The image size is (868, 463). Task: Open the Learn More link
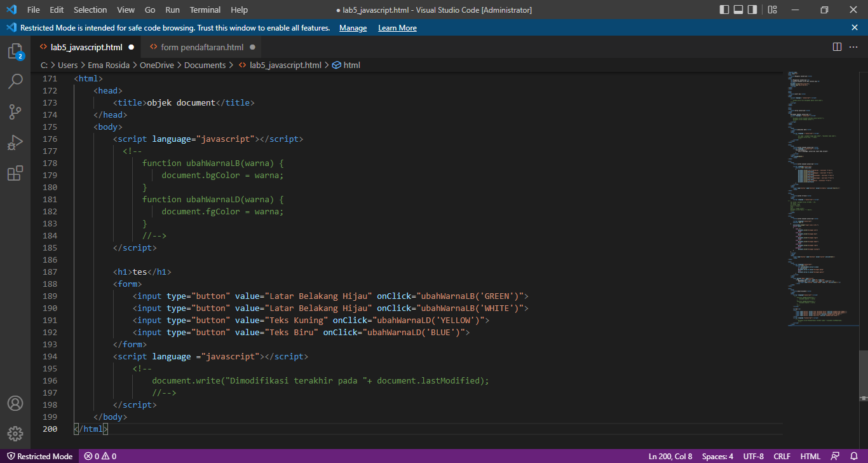pos(397,27)
